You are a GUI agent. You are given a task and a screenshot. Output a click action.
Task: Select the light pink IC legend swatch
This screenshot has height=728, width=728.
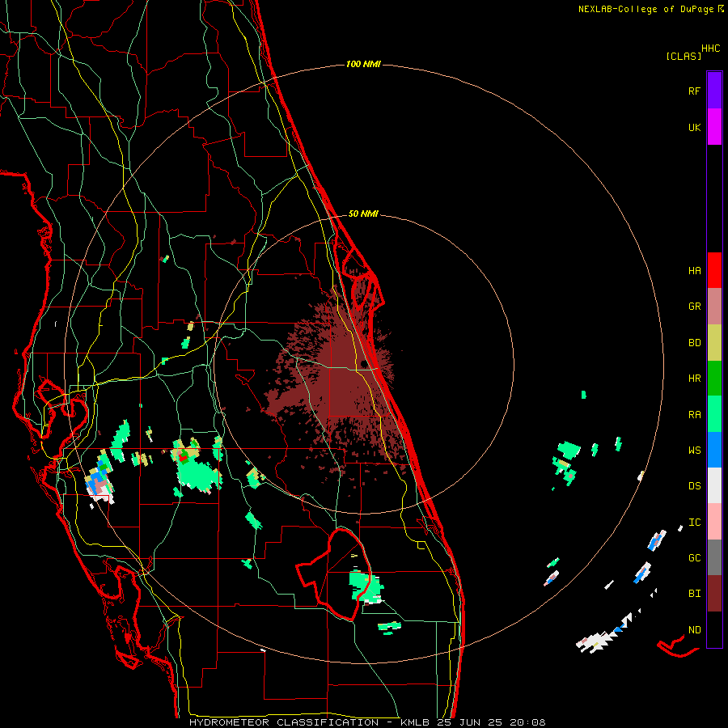pos(714,522)
